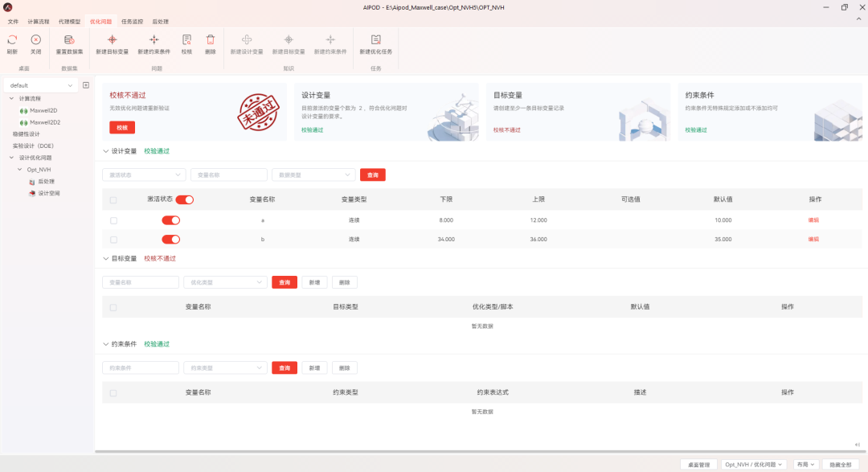868x472 pixels.
Task: Open the 布局 dropdown in status bar
Action: tap(805, 464)
